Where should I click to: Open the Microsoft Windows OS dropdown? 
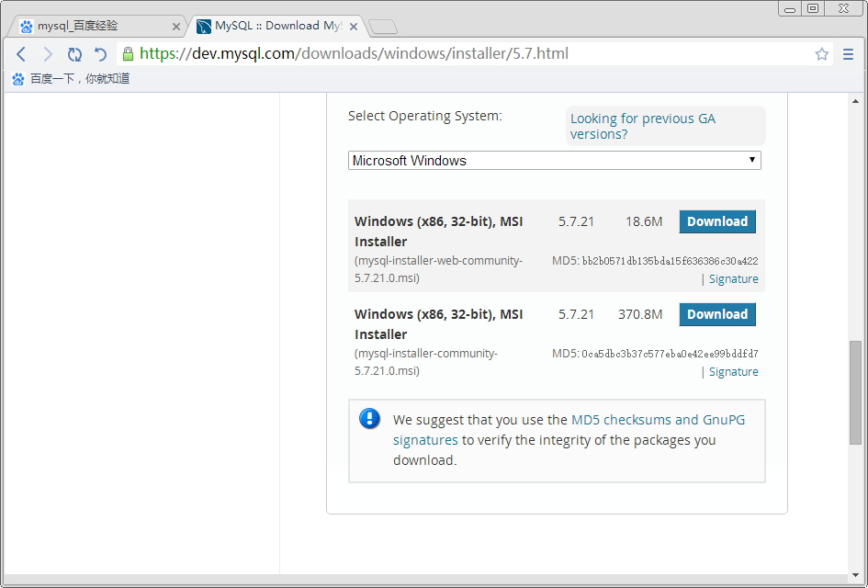coord(555,161)
